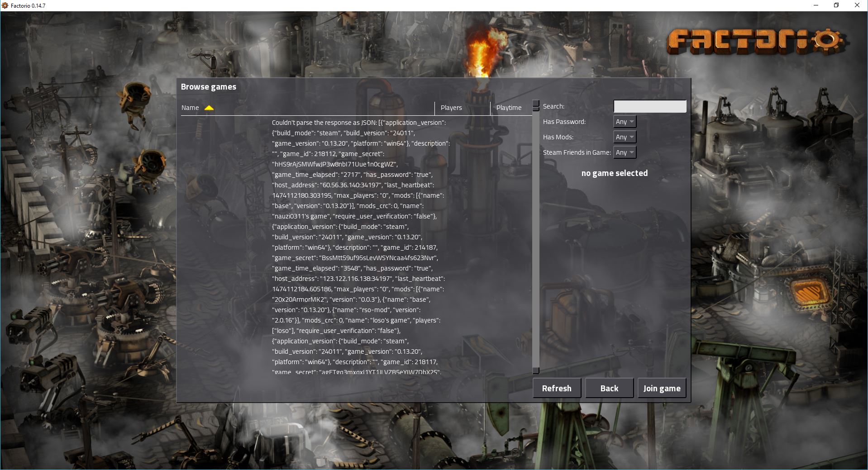Viewport: 868px width, 470px height.
Task: Click the 'Has Password:' label
Action: [564, 122]
